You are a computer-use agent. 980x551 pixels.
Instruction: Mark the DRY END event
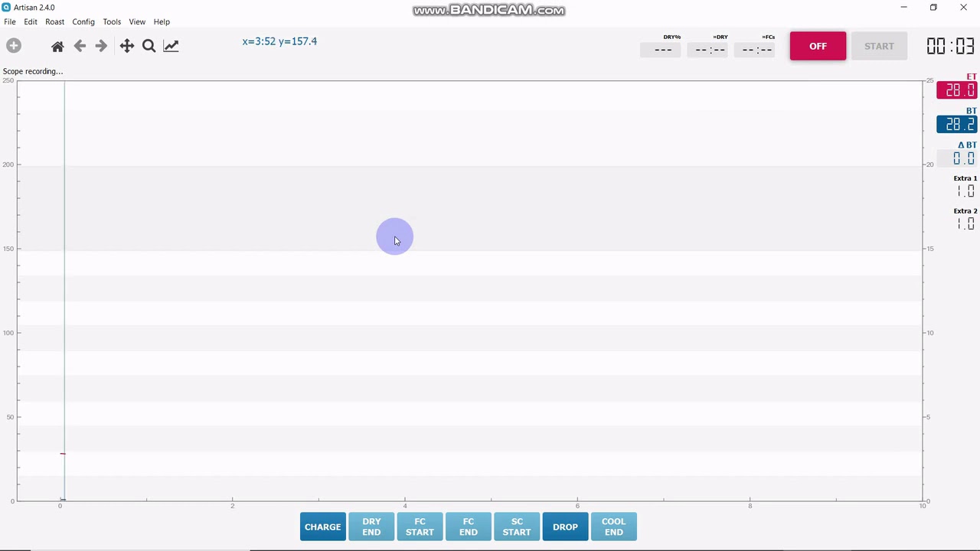[x=371, y=527]
